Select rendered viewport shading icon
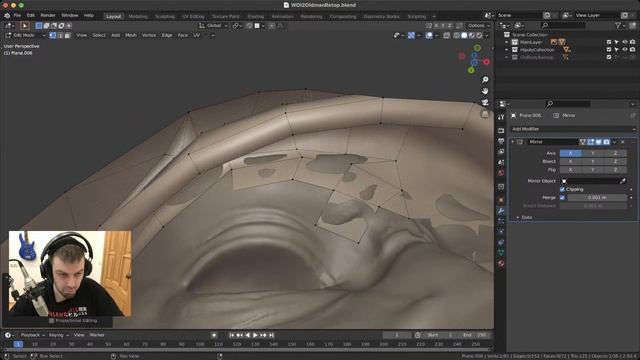Screen dimensions: 640x360 (x=480, y=36)
